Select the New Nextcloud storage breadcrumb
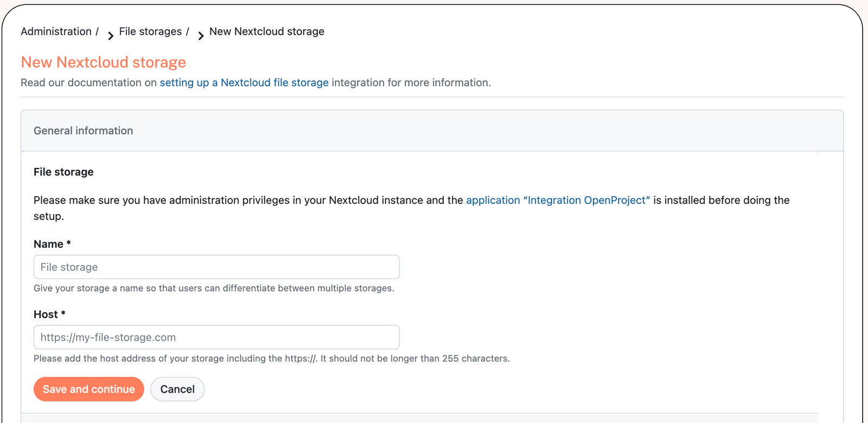This screenshot has height=423, width=868. [267, 31]
